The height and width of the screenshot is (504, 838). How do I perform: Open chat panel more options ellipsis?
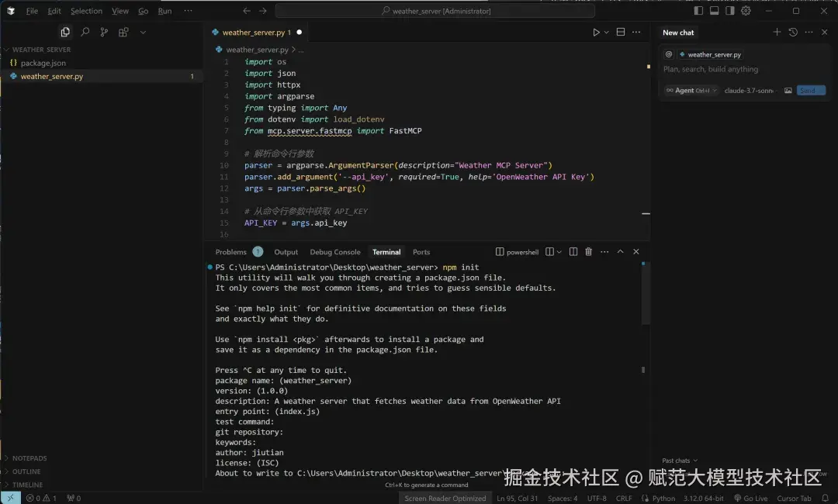[809, 32]
